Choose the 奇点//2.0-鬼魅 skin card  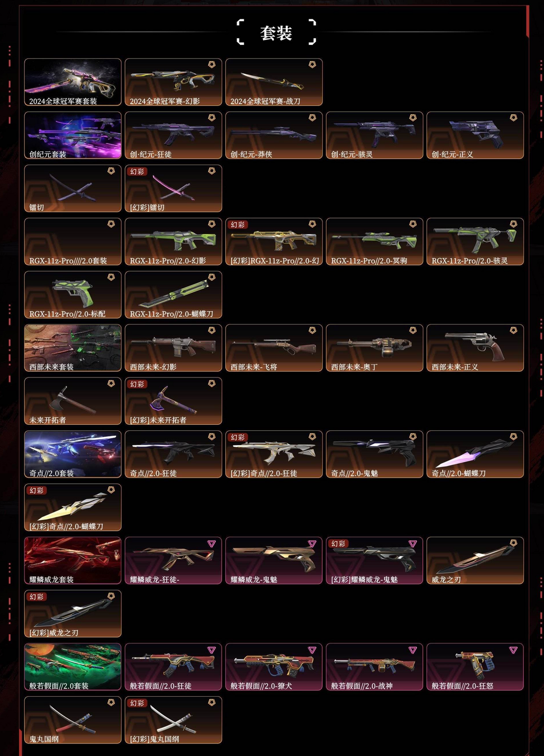tap(374, 454)
